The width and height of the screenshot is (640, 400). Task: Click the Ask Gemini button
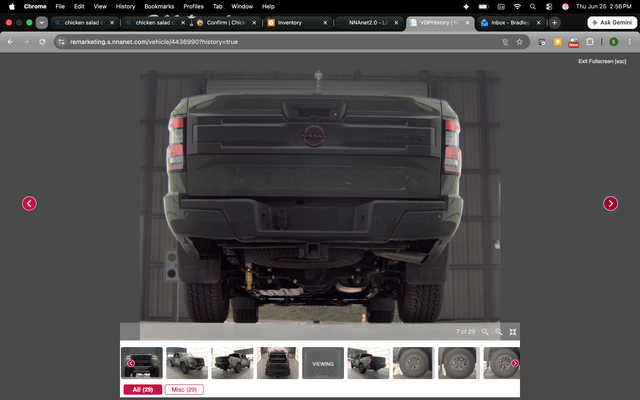point(612,22)
